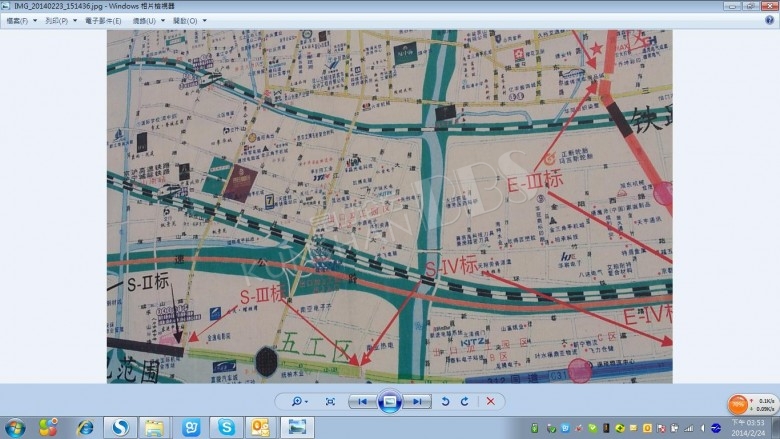Click the blue help question mark icon
780x439 pixels.
[x=770, y=20]
